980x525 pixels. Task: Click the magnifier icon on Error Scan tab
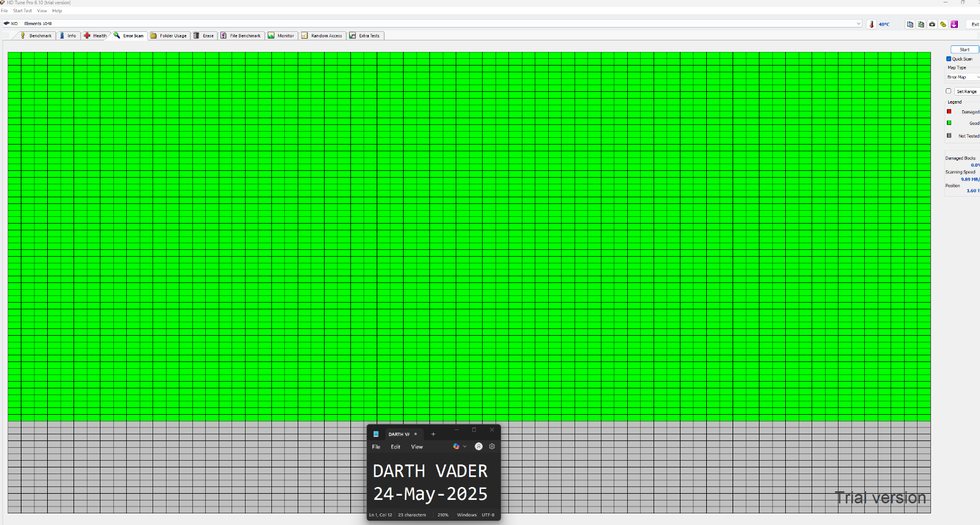click(117, 35)
